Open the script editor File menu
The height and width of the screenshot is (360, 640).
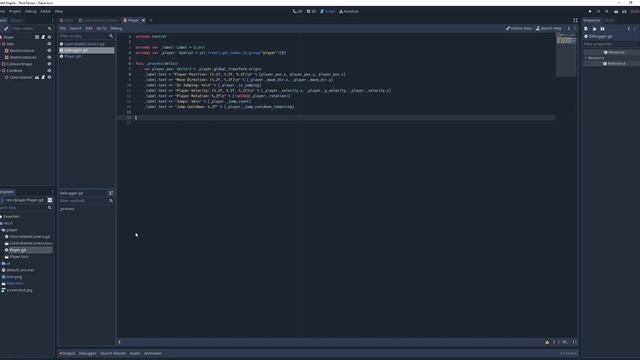[x=63, y=28]
